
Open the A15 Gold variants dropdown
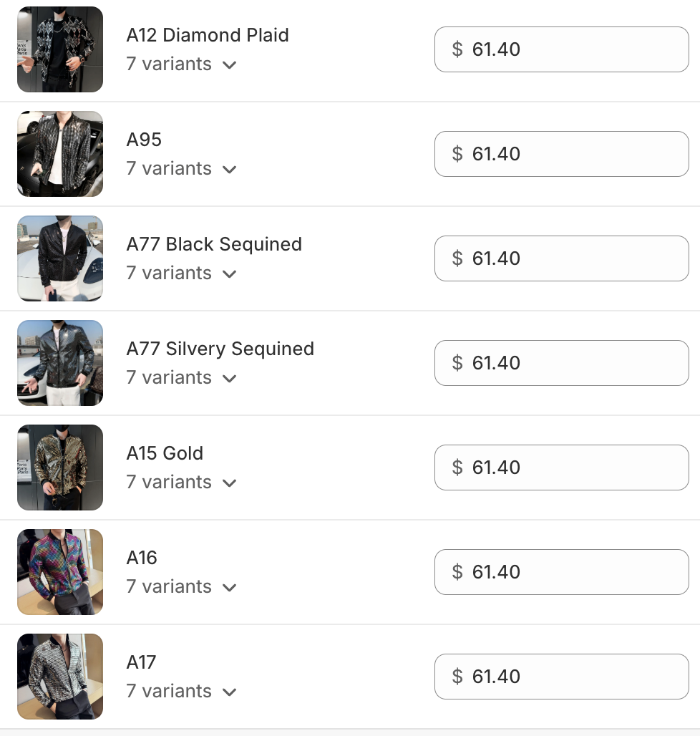[x=229, y=483]
